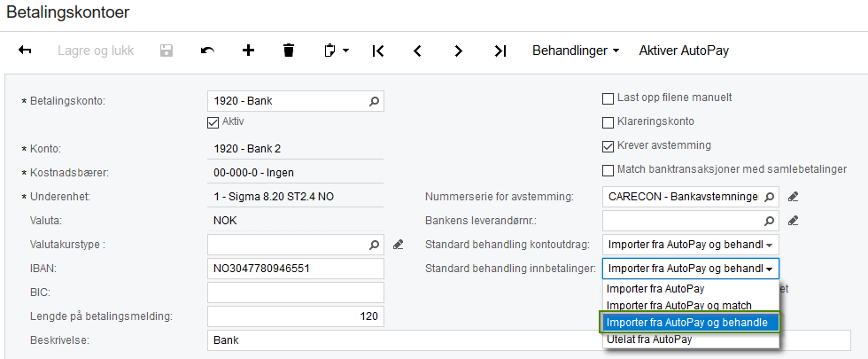Viewport: 868px width, 359px height.
Task: Add a new record with plus icon
Action: tap(249, 51)
